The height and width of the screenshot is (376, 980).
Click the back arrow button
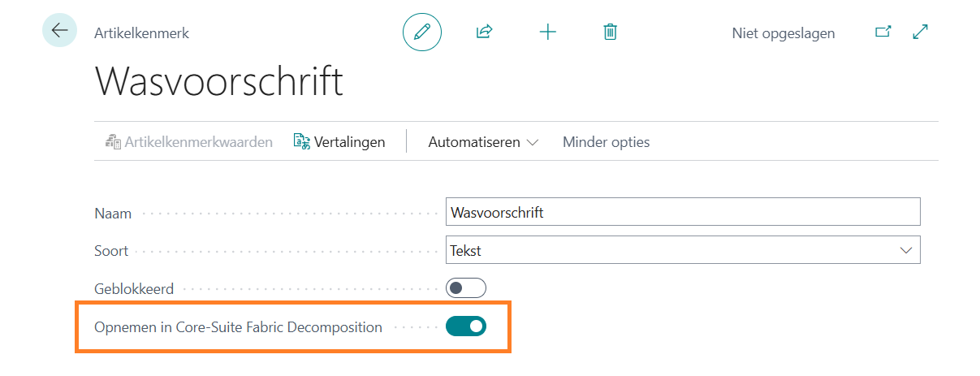point(59,31)
